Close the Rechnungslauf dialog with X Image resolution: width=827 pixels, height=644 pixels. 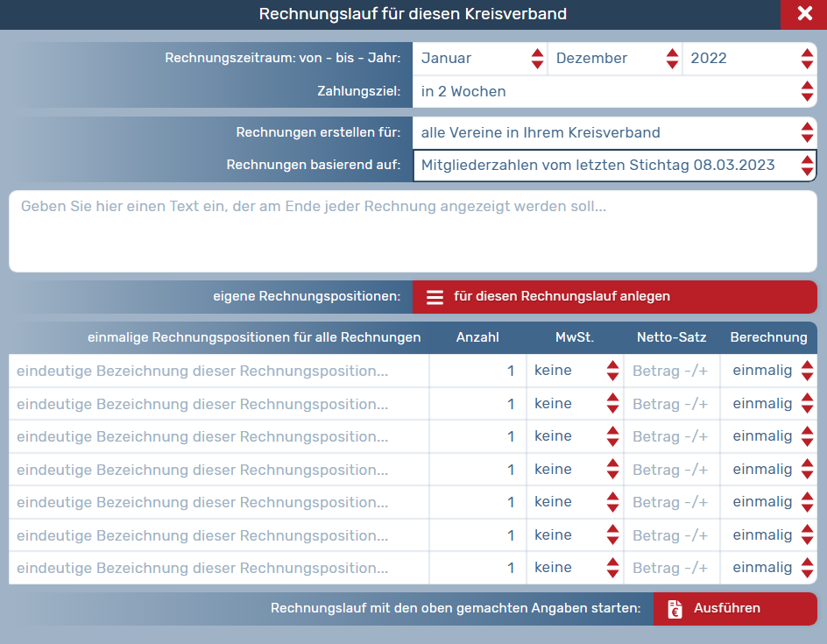804,14
